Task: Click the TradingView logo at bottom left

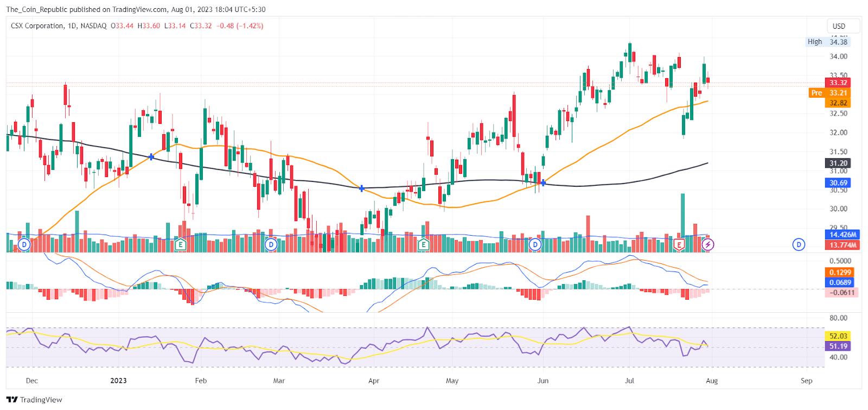Action: [34, 400]
